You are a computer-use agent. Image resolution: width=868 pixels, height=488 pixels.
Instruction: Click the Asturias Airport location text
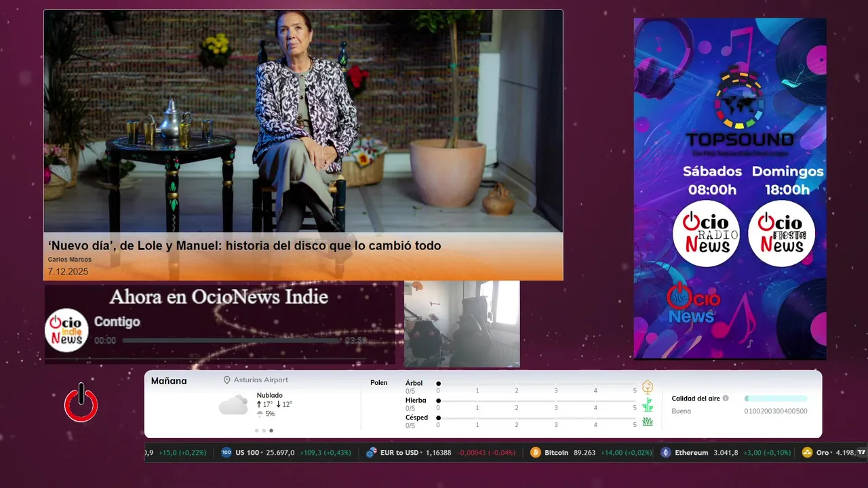pyautogui.click(x=261, y=380)
